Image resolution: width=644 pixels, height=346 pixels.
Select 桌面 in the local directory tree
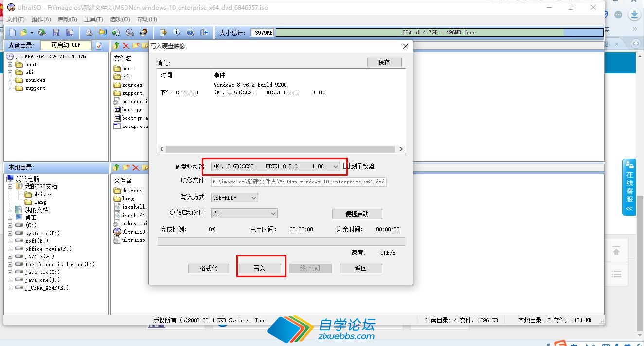[x=31, y=218]
